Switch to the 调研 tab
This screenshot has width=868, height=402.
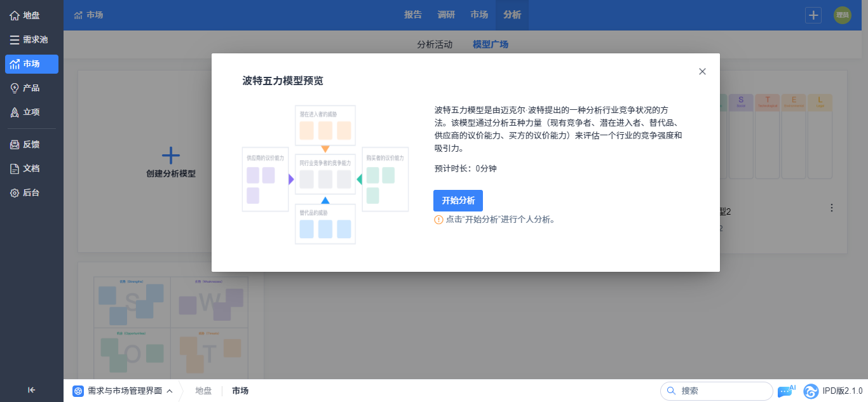tap(446, 15)
